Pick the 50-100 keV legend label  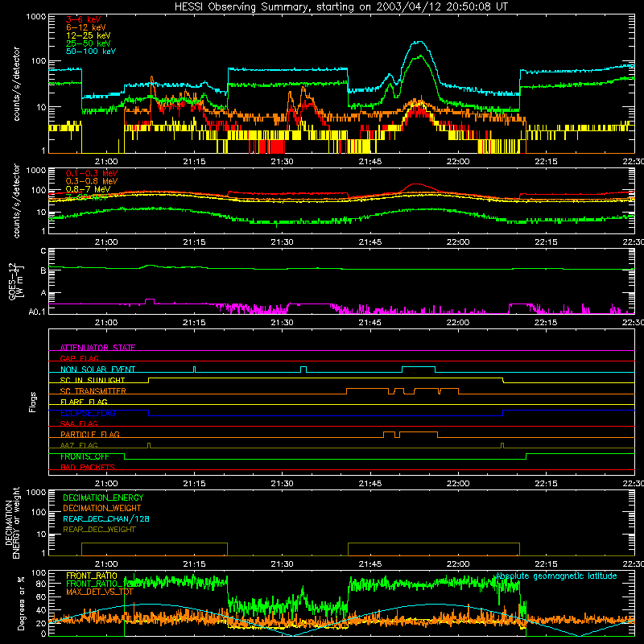[91, 52]
